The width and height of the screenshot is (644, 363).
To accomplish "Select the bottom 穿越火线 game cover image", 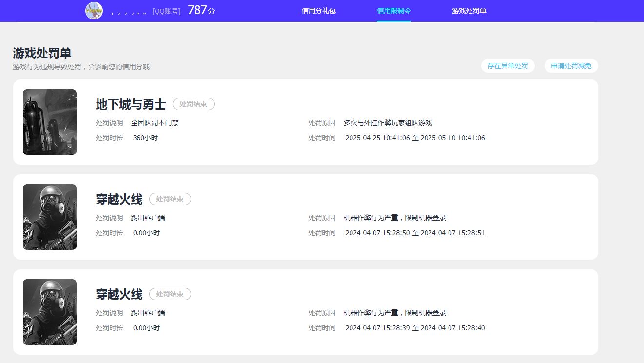I will [49, 311].
